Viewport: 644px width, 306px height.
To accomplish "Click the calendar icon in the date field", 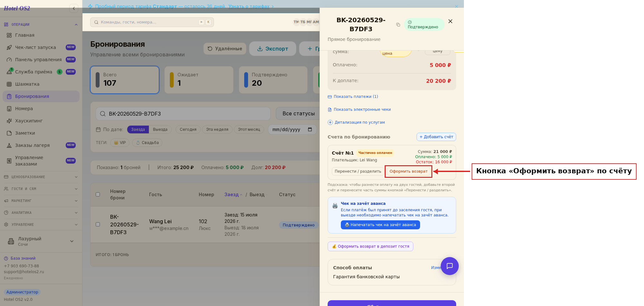I will click(310, 129).
